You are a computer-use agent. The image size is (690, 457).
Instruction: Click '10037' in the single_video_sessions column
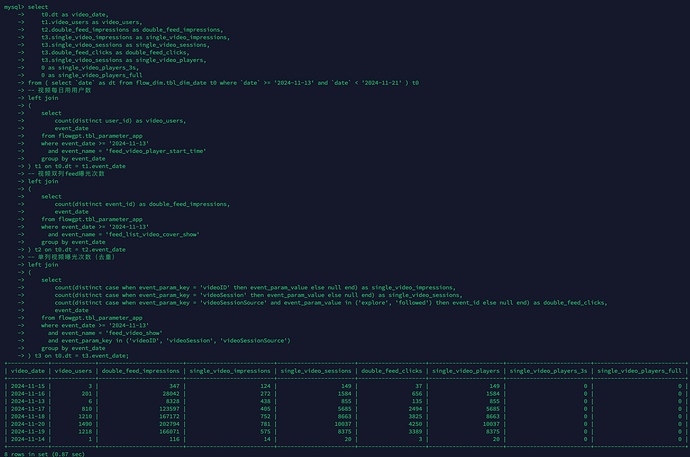343,424
